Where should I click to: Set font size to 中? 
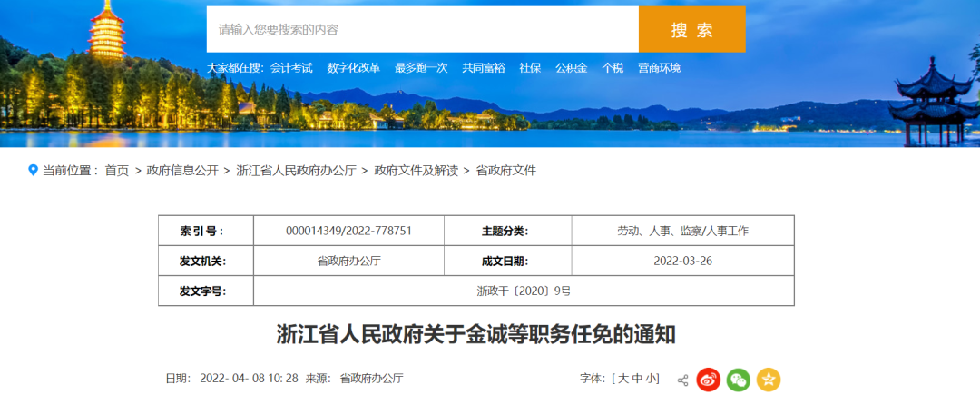[x=636, y=378]
